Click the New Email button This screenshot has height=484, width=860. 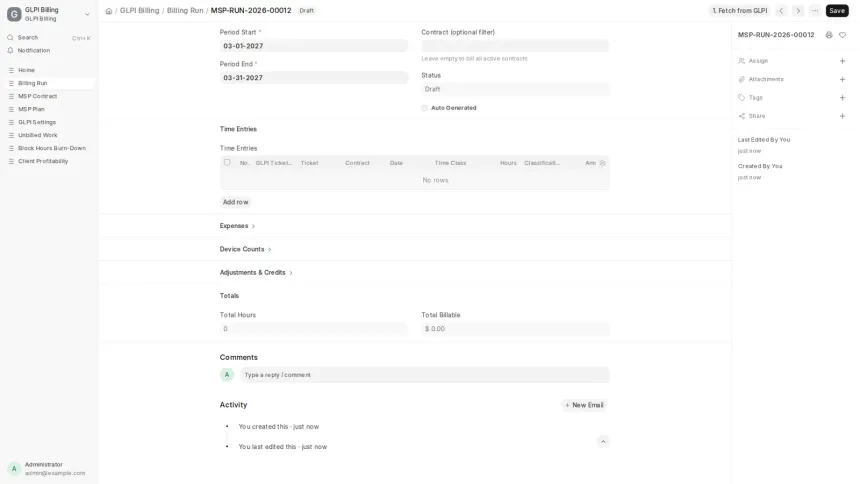pos(584,405)
